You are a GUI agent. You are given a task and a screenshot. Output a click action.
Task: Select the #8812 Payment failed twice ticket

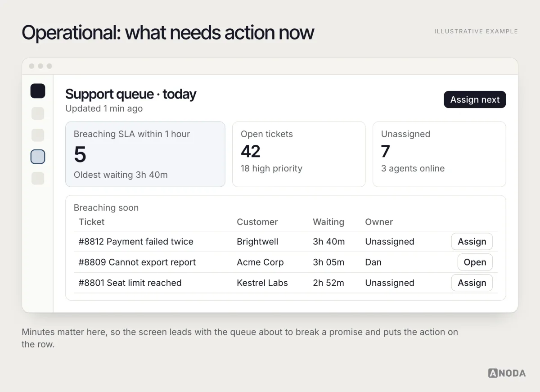click(x=136, y=242)
